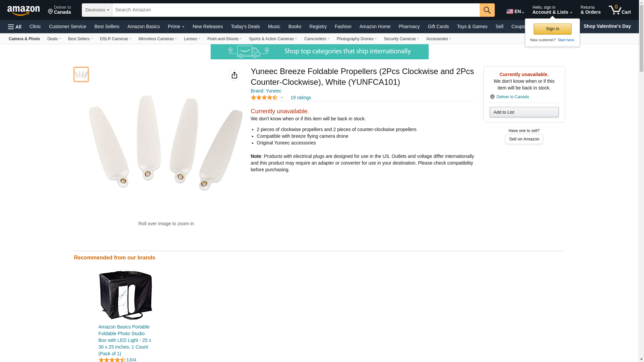Image resolution: width=644 pixels, height=362 pixels.
Task: Expand the DSLR Cameras submenu
Action: (x=115, y=39)
